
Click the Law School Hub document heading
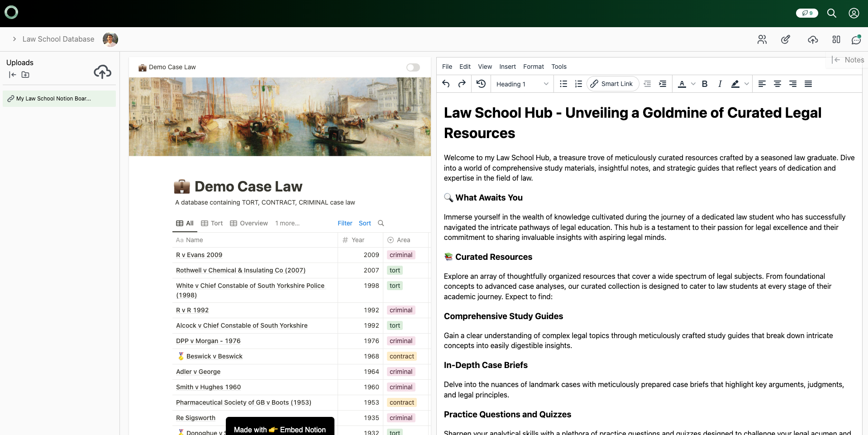click(x=633, y=123)
